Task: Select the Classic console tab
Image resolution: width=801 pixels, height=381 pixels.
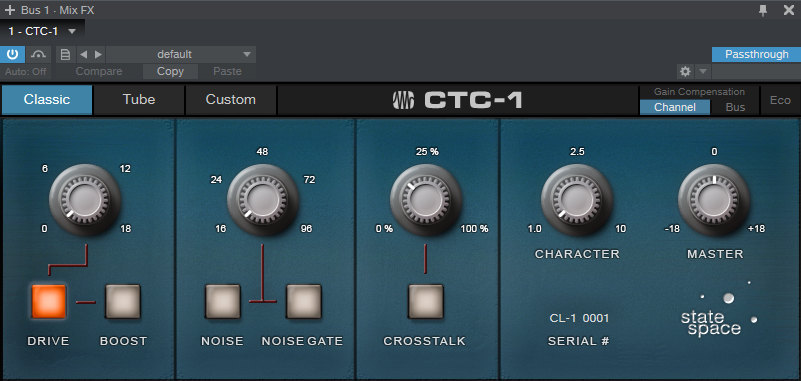Action: pos(47,100)
